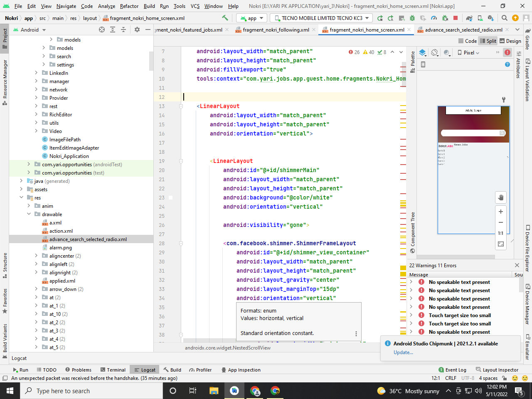Viewport: 532px width, 399px height.
Task: Open the Android project view dropdown
Action: pyautogui.click(x=30, y=30)
